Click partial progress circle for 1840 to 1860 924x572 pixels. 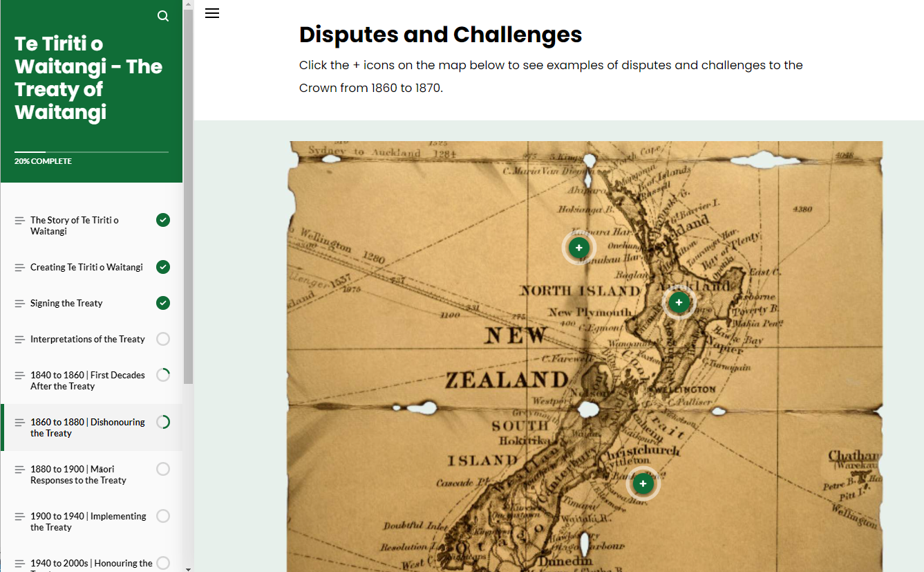pos(163,375)
